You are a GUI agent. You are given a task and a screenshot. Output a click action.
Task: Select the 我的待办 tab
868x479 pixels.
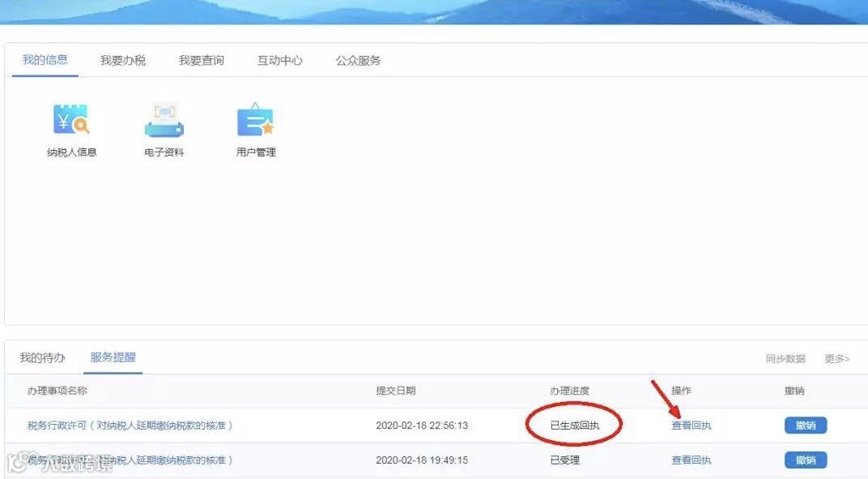point(43,357)
